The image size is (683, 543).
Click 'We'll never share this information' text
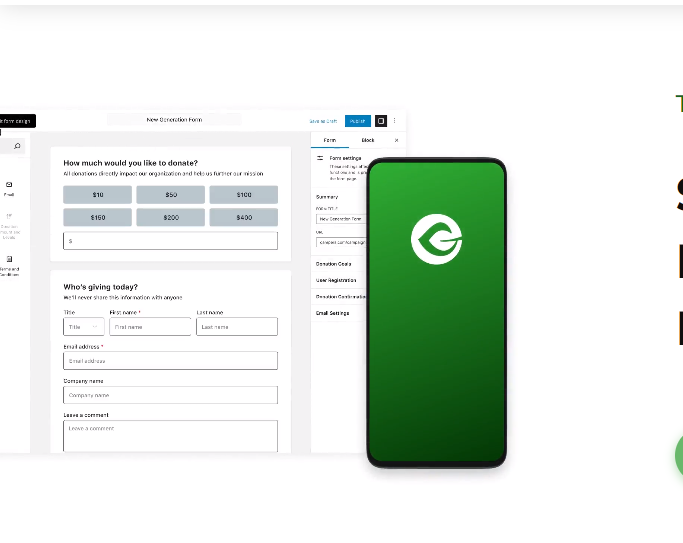(123, 297)
